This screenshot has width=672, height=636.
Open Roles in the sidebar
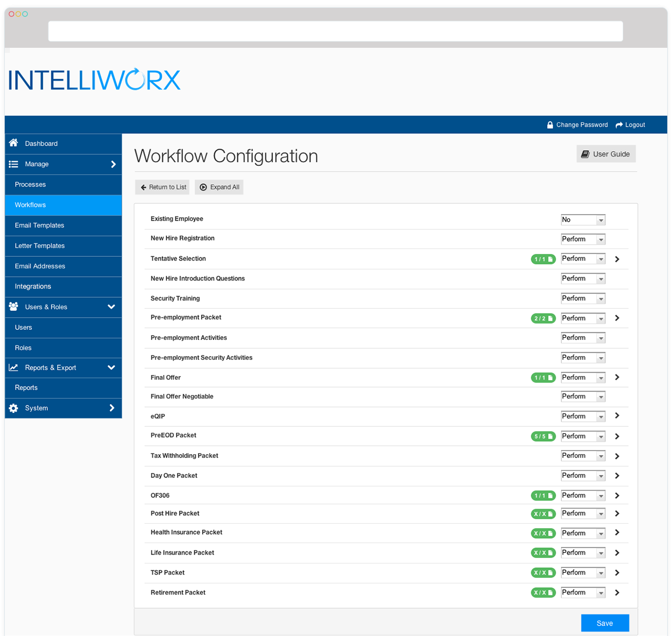(64, 348)
